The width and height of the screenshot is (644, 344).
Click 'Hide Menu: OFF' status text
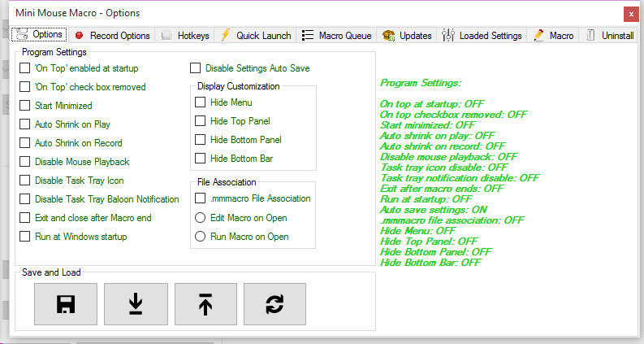pyautogui.click(x=417, y=231)
